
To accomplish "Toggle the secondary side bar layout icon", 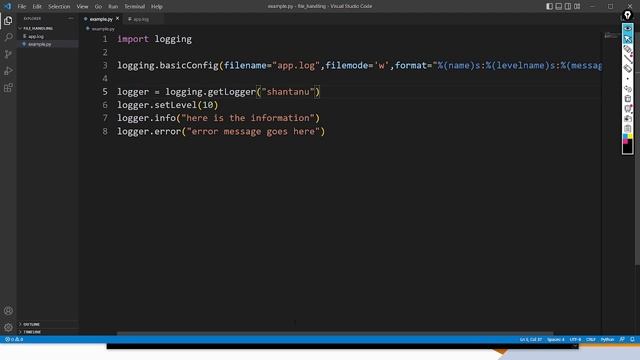I will click(568, 6).
